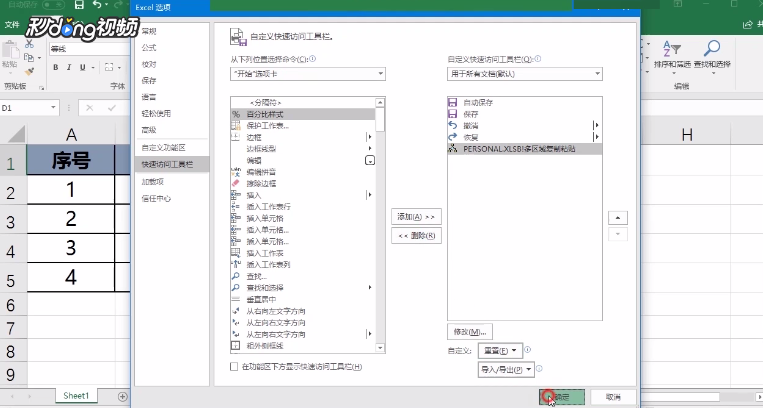Click info icon beside the Reset (重置) button
763x408 pixels.
pyautogui.click(x=527, y=350)
